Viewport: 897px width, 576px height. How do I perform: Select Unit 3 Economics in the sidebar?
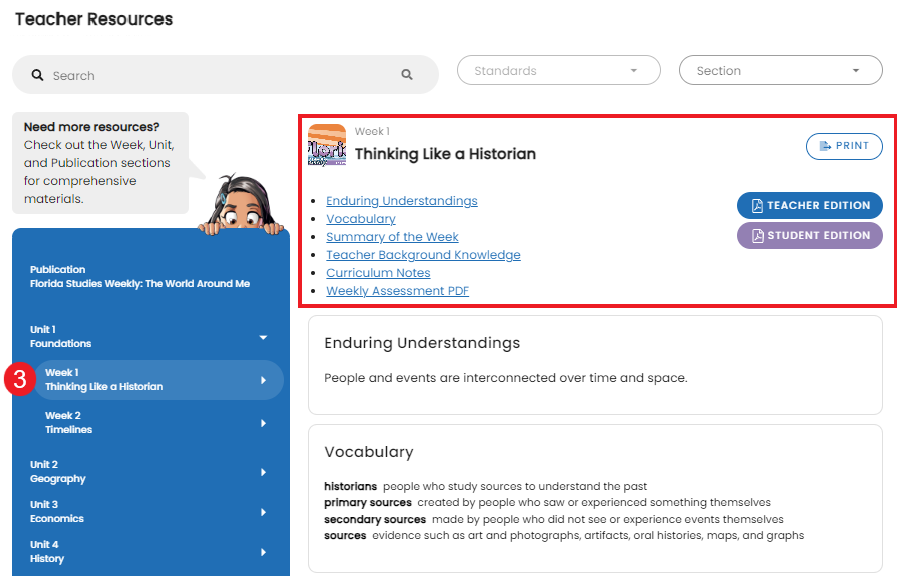tap(150, 512)
